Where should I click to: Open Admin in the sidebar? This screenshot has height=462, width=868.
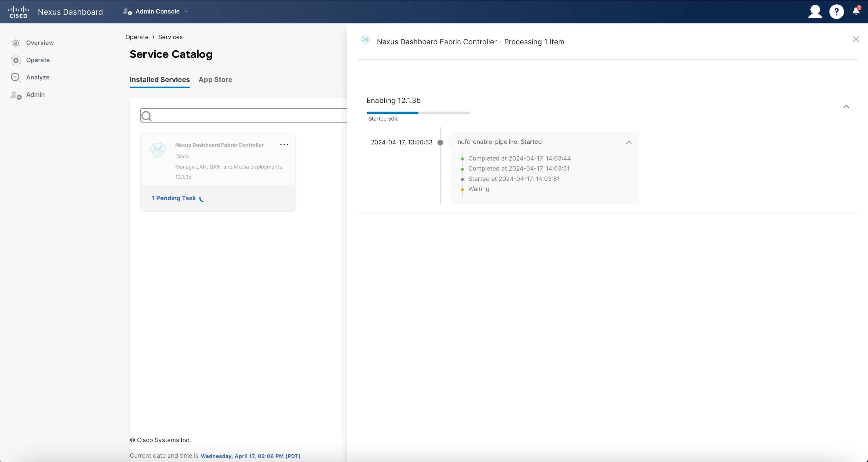35,95
